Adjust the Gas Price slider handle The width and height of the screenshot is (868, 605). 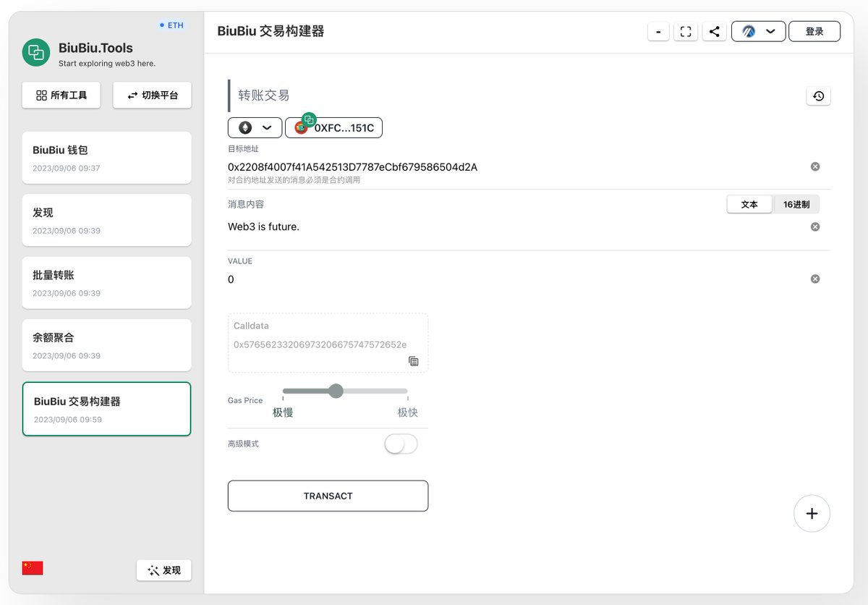point(336,391)
